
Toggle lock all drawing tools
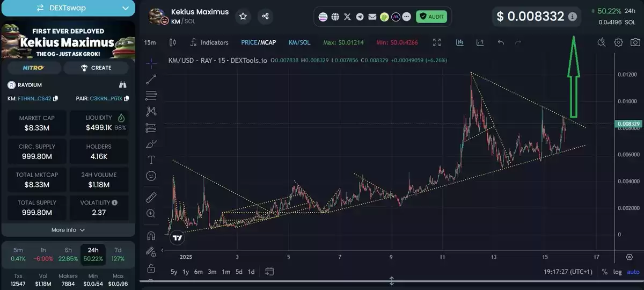(x=151, y=268)
